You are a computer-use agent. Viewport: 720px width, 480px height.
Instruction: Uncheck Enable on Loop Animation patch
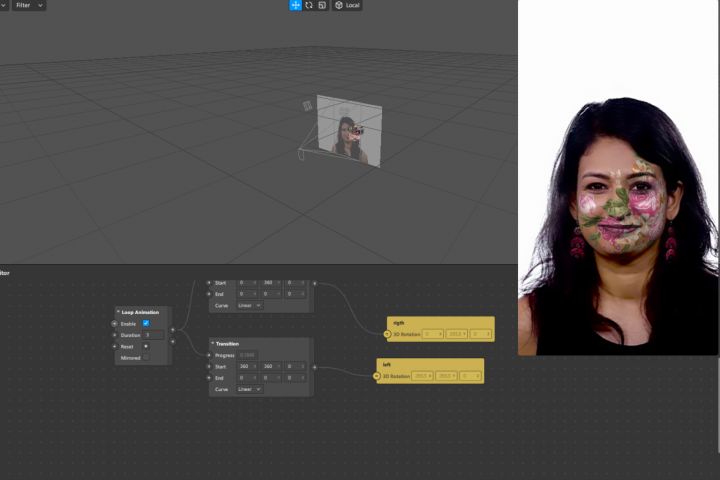146,323
